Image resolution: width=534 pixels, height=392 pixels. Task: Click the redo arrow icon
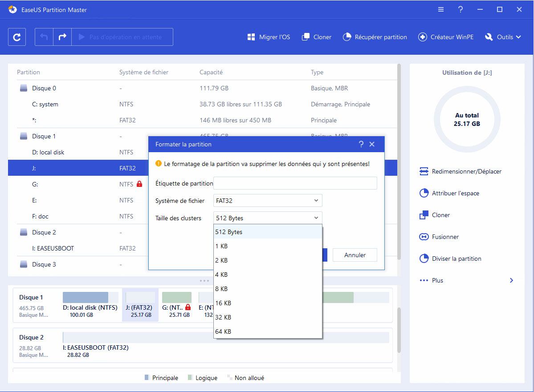pos(62,37)
